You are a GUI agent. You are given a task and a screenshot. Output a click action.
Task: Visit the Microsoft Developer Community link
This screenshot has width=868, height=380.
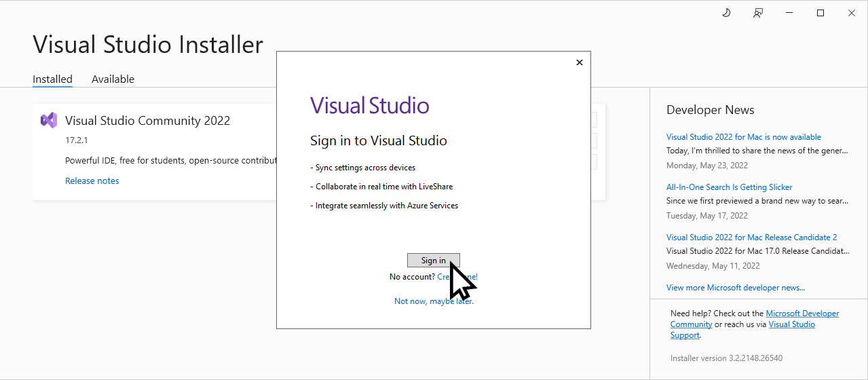(755, 319)
